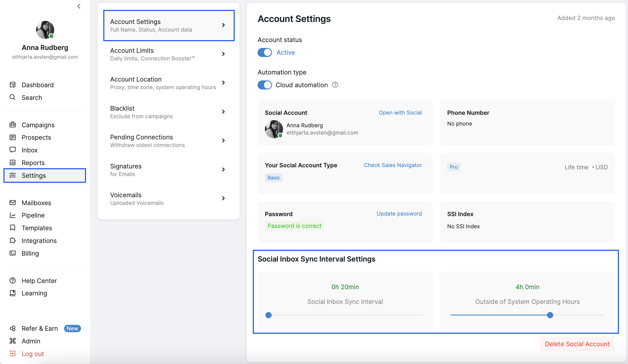The height and width of the screenshot is (364, 628).
Task: Open Campaigns via briefcase icon
Action: (x=13, y=125)
